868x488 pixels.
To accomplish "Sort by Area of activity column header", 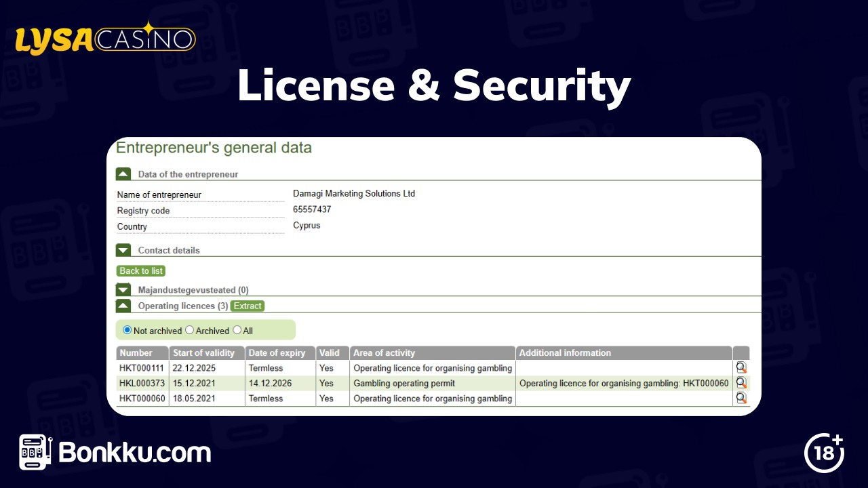I will (433, 353).
